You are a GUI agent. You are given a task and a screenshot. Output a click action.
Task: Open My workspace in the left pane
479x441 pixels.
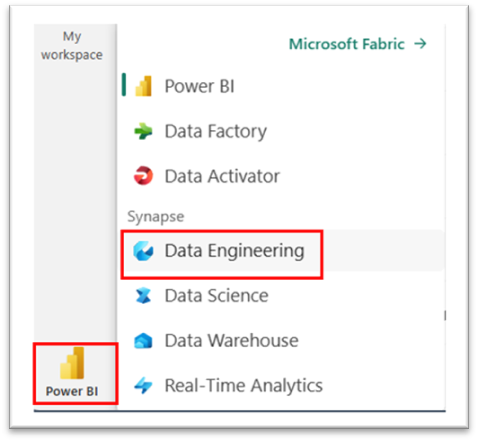click(x=72, y=46)
